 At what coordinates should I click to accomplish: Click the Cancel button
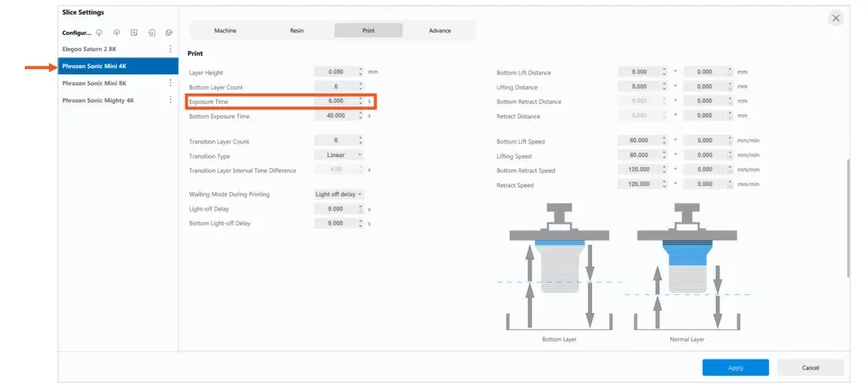click(x=810, y=368)
